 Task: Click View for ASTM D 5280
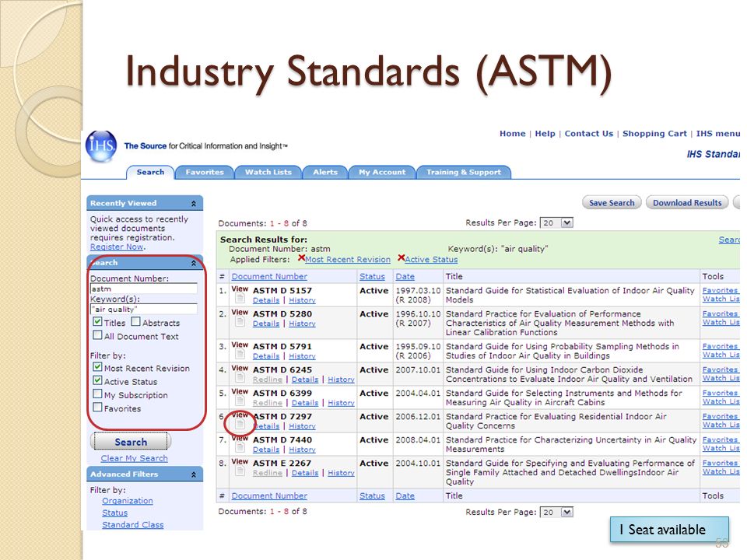tap(240, 313)
